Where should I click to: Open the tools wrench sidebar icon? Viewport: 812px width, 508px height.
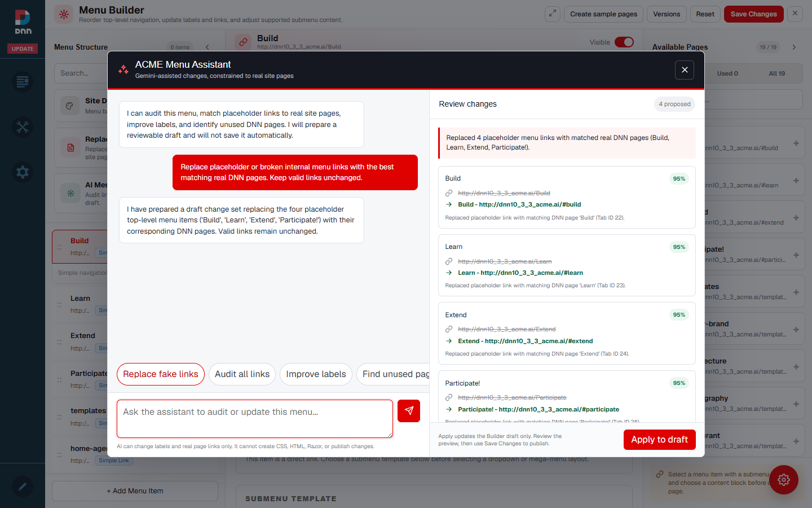(23, 127)
